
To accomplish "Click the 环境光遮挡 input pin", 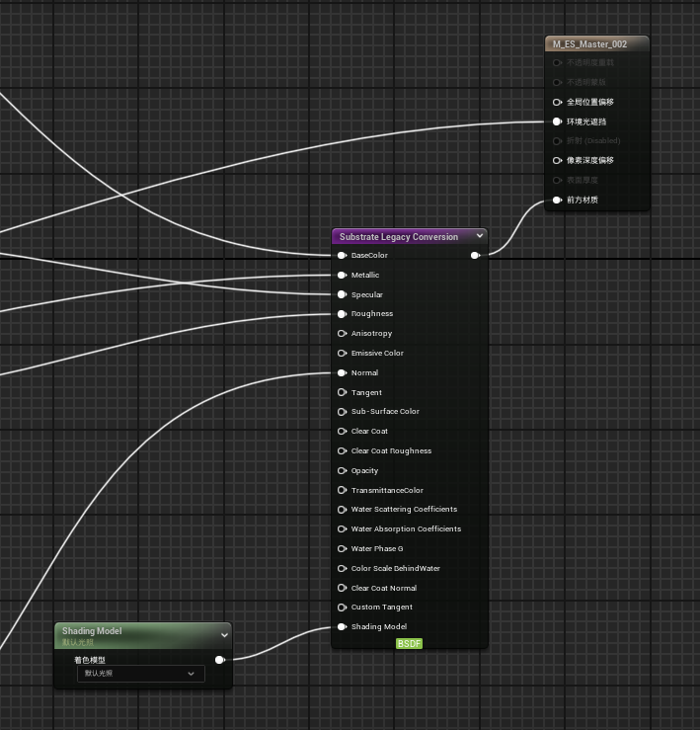I will 557,122.
